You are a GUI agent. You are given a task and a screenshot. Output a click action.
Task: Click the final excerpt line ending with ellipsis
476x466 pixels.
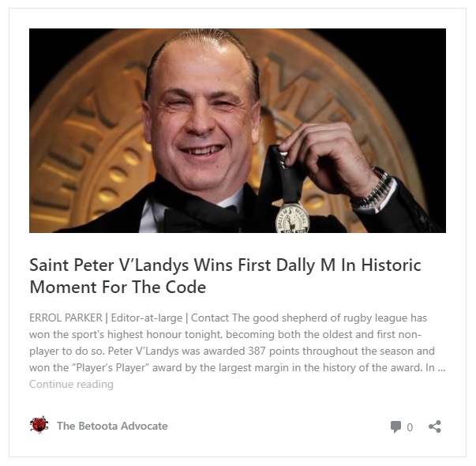coord(238,367)
